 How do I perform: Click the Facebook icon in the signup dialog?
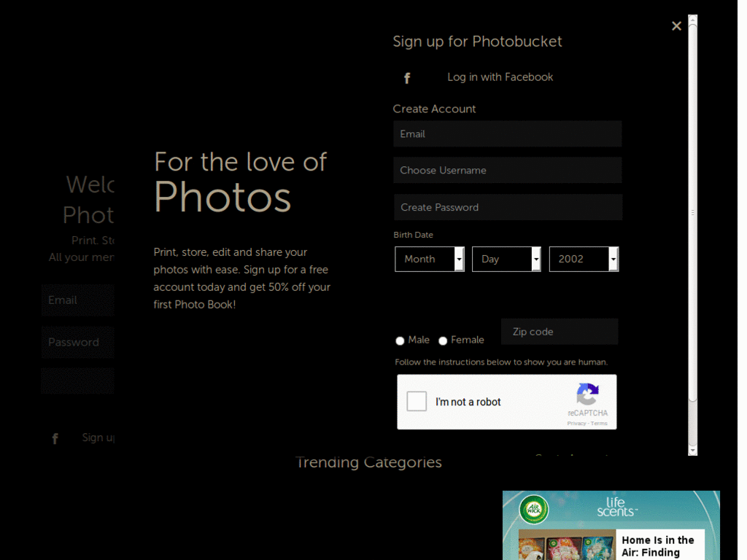(x=406, y=77)
